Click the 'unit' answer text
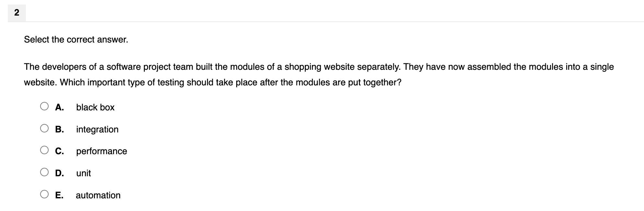Screen dimensions: 644x211 pyautogui.click(x=83, y=173)
